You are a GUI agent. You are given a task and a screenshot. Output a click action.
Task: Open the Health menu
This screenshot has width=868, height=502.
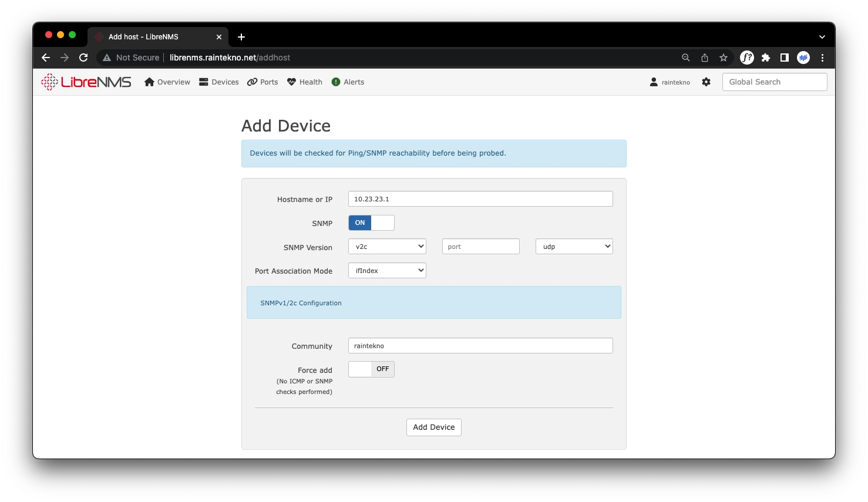[305, 82]
